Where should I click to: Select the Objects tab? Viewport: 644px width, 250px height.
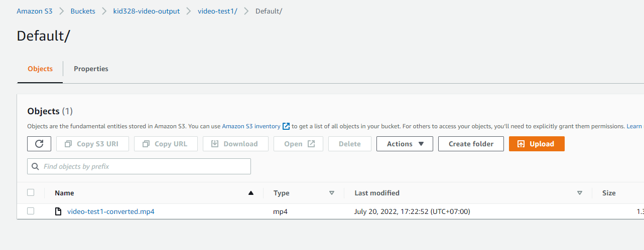[x=40, y=69]
